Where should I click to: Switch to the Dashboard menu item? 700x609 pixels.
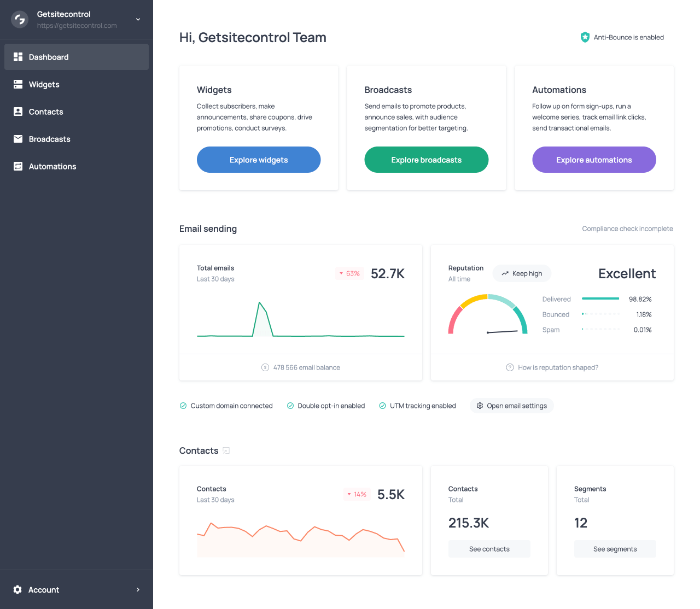pyautogui.click(x=49, y=57)
